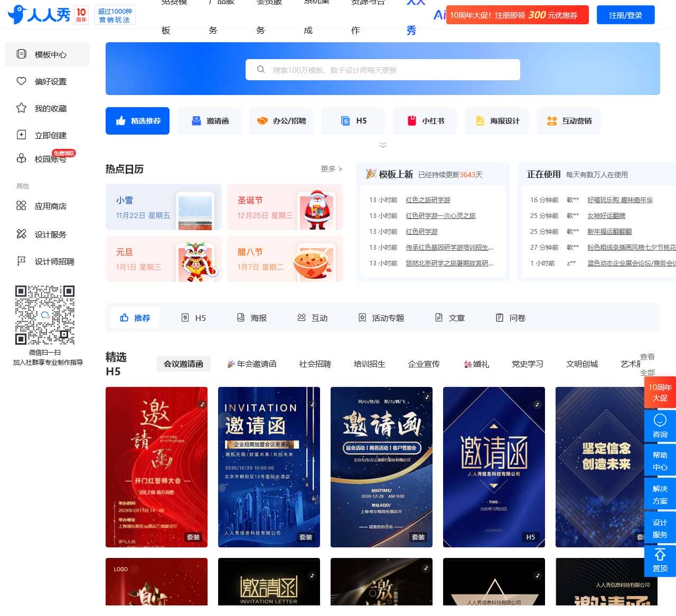Select the H5 category button with blue icon
676x616 pixels.
[x=353, y=121]
